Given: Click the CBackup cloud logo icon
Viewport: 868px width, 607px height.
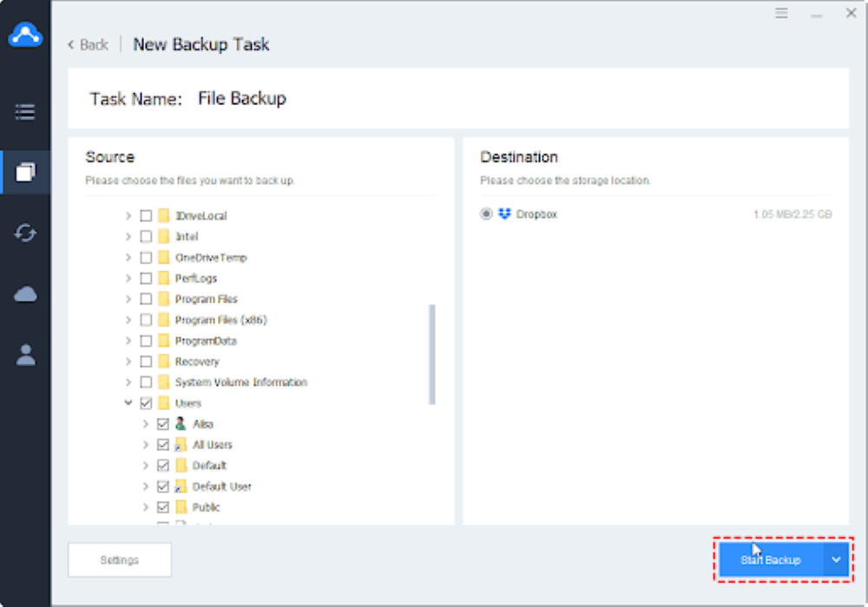Looking at the screenshot, I should [25, 35].
